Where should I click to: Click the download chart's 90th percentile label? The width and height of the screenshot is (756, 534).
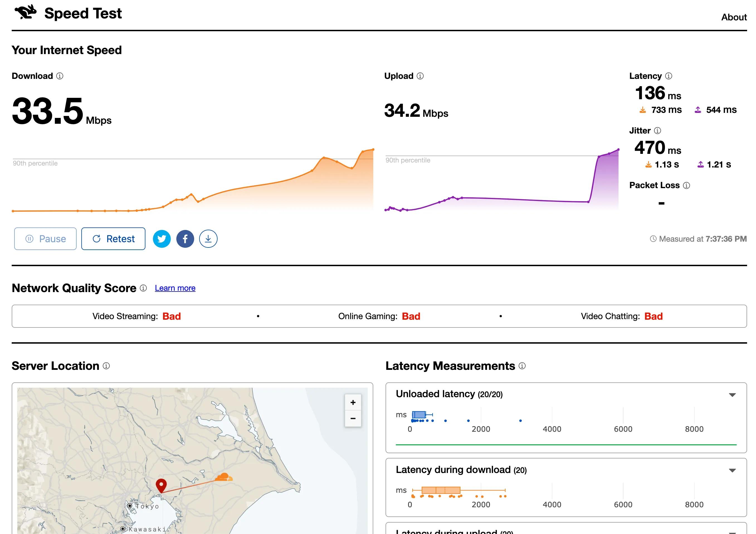pos(35,163)
